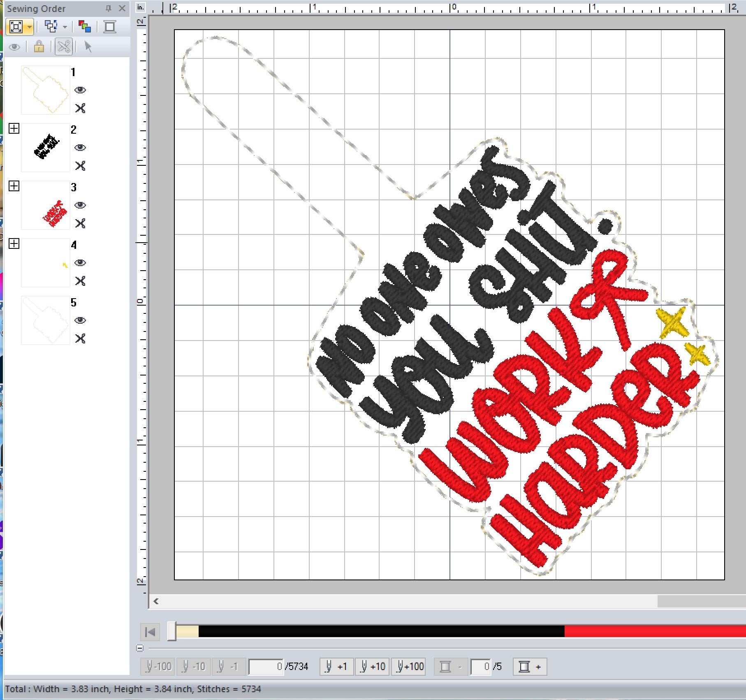746x700 pixels.
Task: Click the thread spool frame icon in Sewing Order toolbar
Action: tap(110, 27)
